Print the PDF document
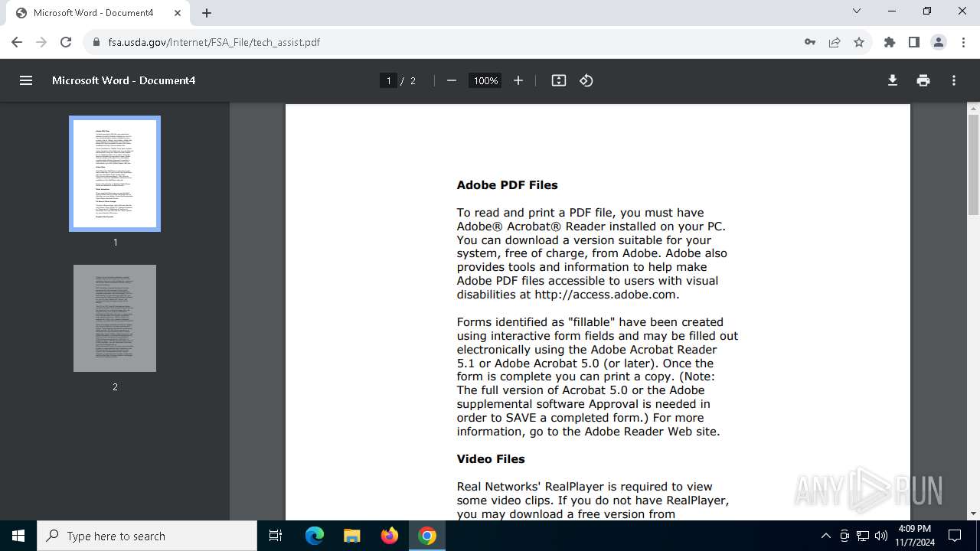This screenshot has height=551, width=980. [923, 80]
